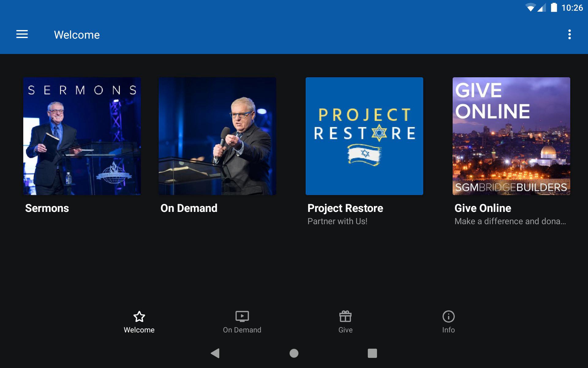Click the Give Online title label

[x=483, y=208]
